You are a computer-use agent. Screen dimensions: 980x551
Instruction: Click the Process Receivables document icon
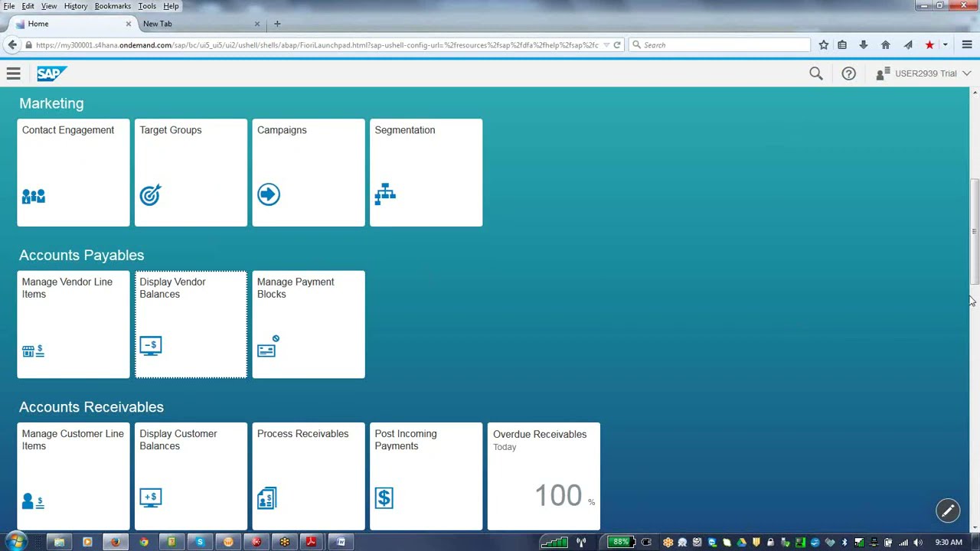(x=266, y=498)
